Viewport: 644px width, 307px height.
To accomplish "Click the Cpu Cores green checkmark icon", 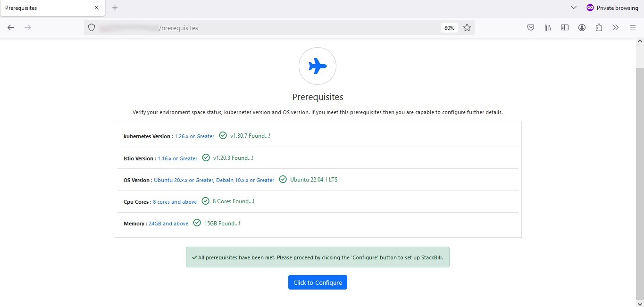I will pyautogui.click(x=205, y=201).
